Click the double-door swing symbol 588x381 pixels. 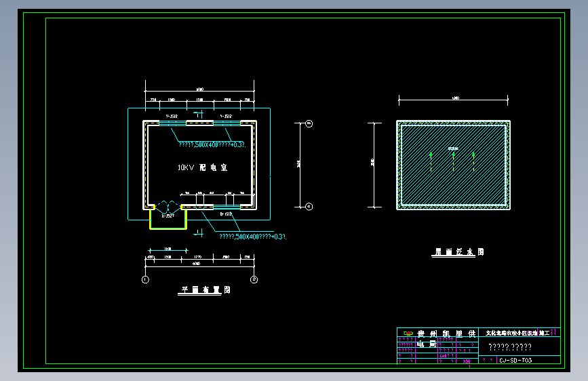(x=168, y=206)
